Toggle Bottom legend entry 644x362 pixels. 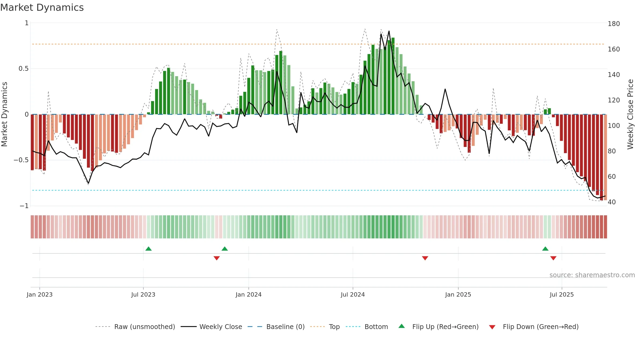(x=367, y=327)
